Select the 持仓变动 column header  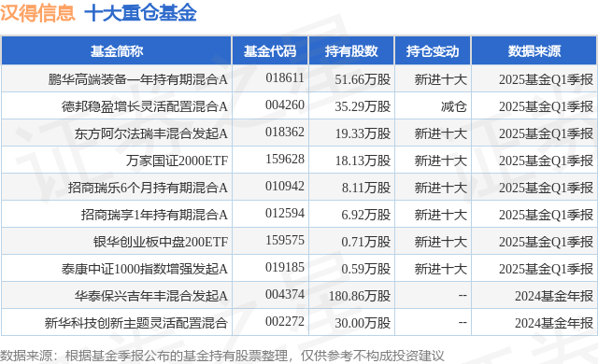(x=433, y=51)
